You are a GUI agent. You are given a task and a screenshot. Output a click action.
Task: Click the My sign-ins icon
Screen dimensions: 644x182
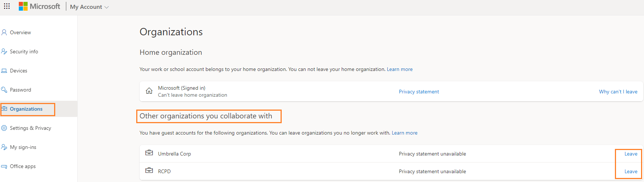point(4,147)
